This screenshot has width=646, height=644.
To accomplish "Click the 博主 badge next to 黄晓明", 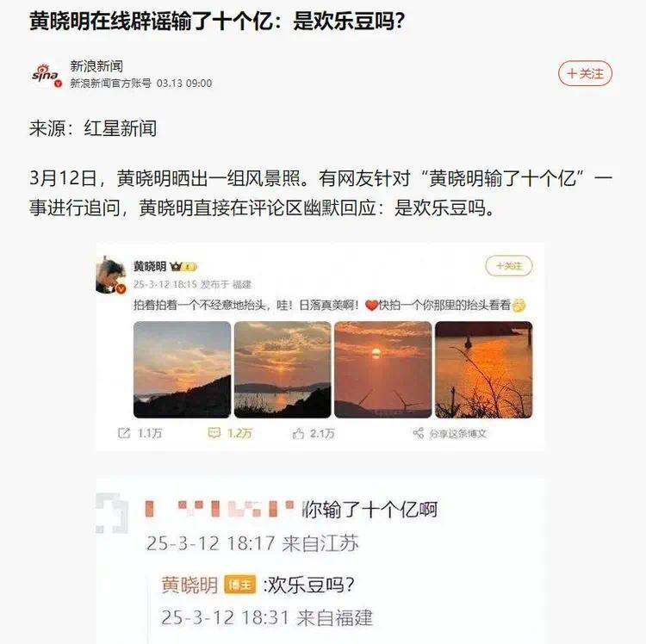I will [x=239, y=585].
